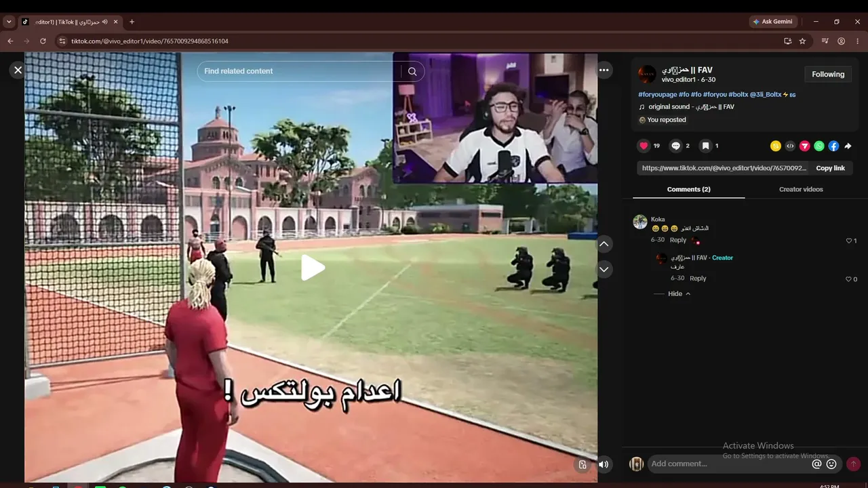Open the #foryou hashtag link
The image size is (868, 488).
point(715,94)
